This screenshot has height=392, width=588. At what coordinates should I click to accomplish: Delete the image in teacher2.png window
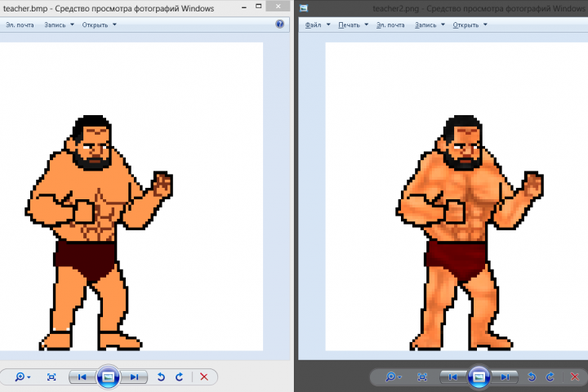point(575,377)
